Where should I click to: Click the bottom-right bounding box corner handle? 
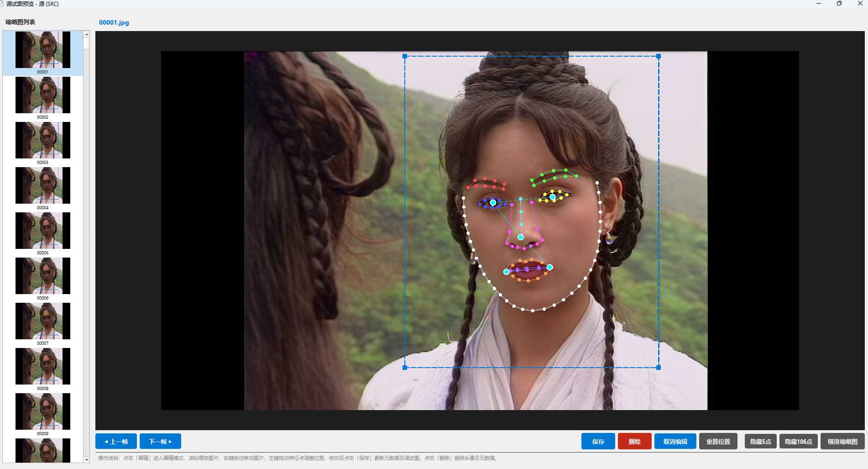pos(659,367)
